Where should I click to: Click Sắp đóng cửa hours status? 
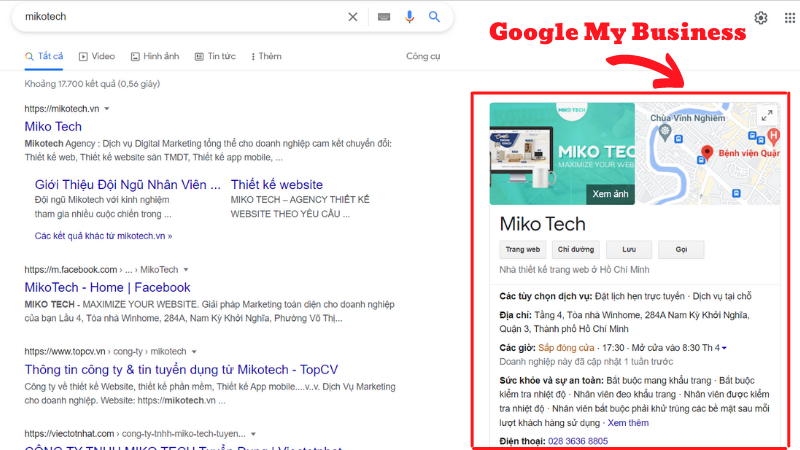[566, 348]
